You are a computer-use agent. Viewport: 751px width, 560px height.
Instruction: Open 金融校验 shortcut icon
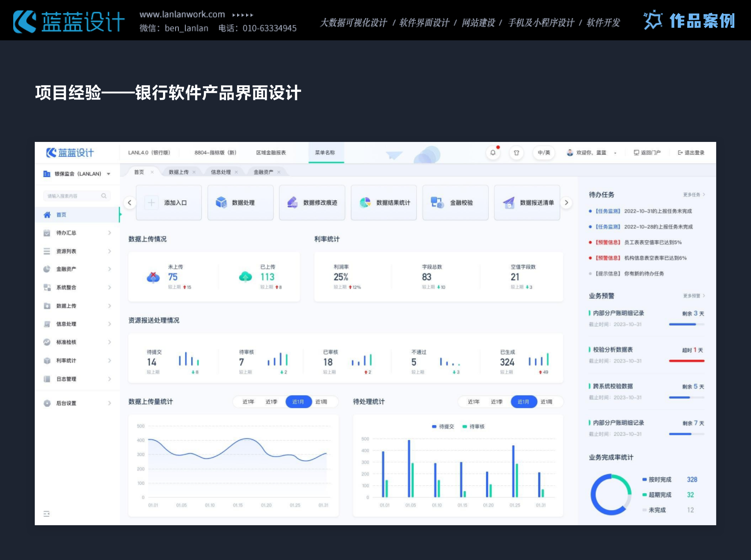point(437,202)
